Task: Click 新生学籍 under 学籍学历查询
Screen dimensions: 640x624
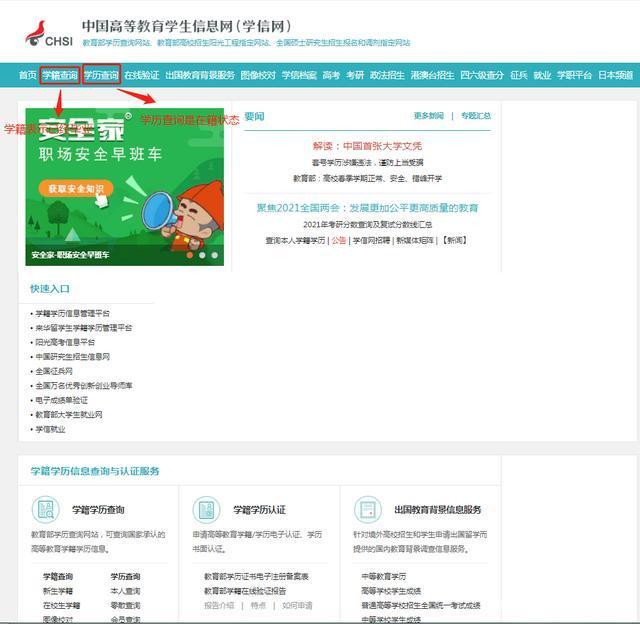Action: [x=58, y=591]
